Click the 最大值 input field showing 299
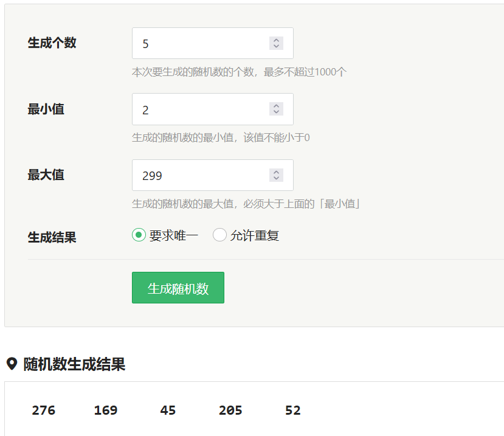 [x=212, y=175]
